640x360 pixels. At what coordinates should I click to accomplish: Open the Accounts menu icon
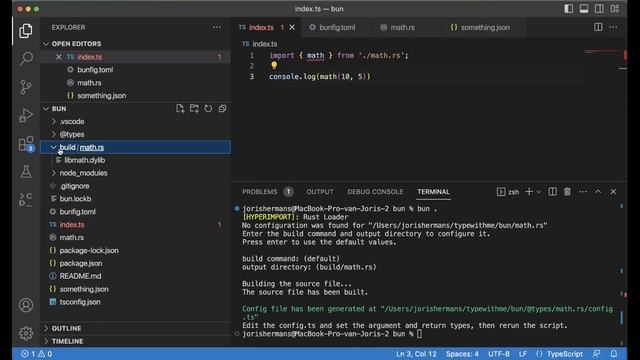pos(26,305)
